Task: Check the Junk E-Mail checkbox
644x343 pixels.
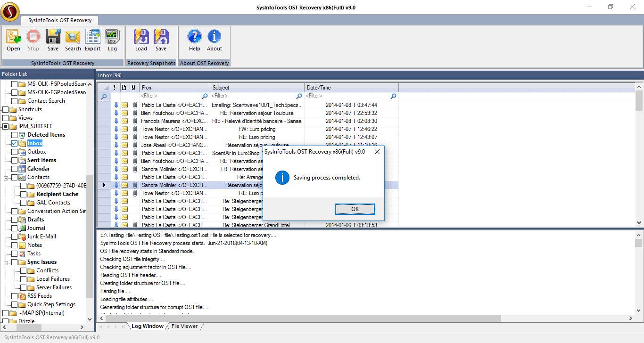Action: pyautogui.click(x=14, y=237)
